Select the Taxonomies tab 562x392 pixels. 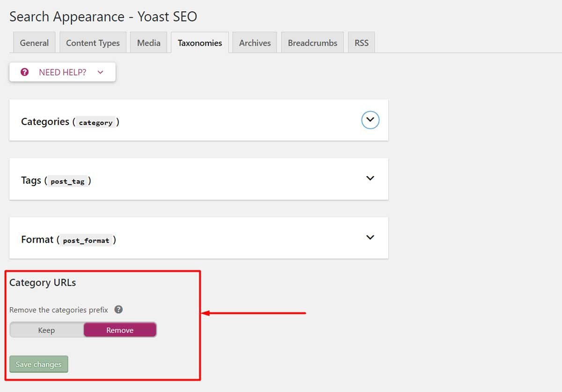click(x=200, y=43)
